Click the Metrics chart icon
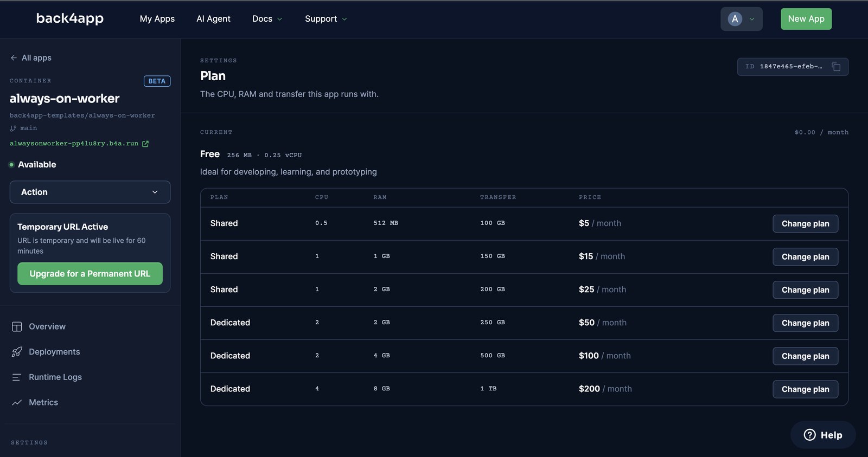This screenshot has height=457, width=868. click(17, 402)
